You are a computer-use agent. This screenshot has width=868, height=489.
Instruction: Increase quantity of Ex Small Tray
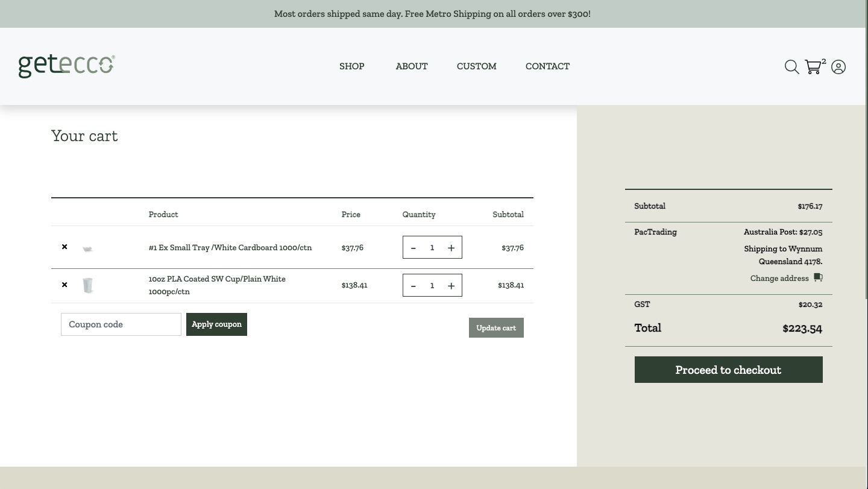click(x=451, y=248)
